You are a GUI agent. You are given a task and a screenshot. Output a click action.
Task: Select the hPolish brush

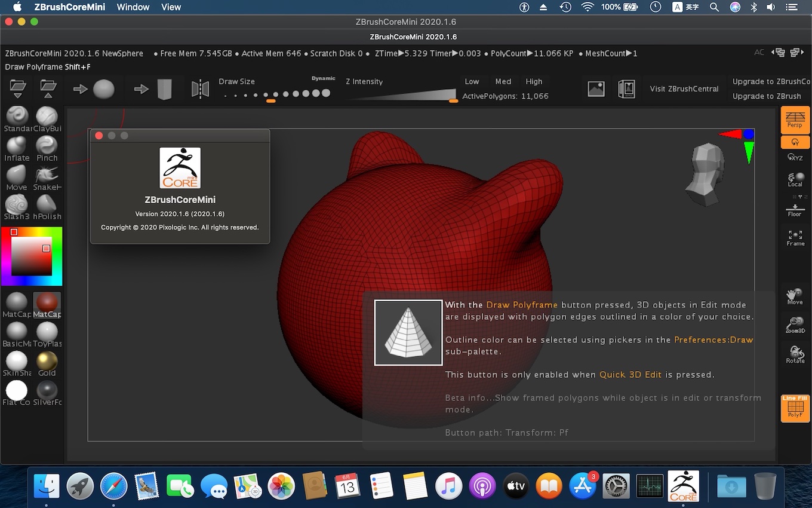(x=47, y=207)
